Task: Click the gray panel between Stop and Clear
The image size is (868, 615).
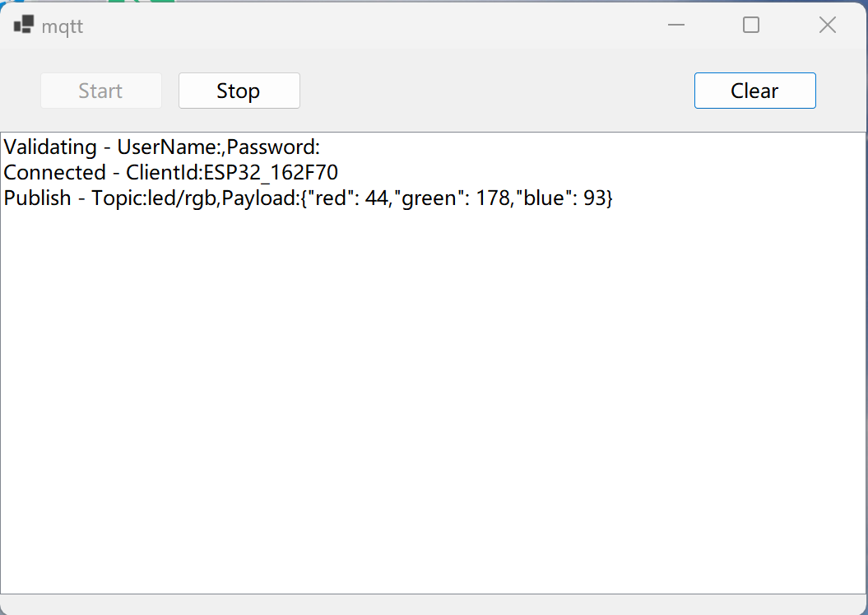Action: coord(497,91)
